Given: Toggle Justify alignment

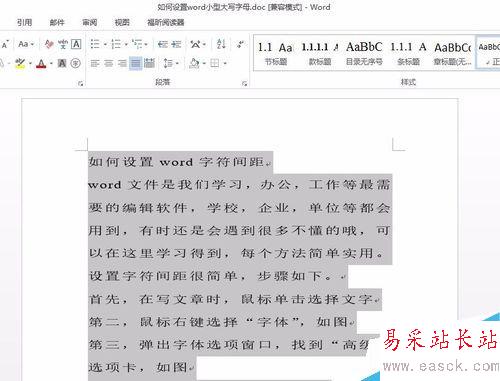Looking at the screenshot, I should click(x=136, y=63).
